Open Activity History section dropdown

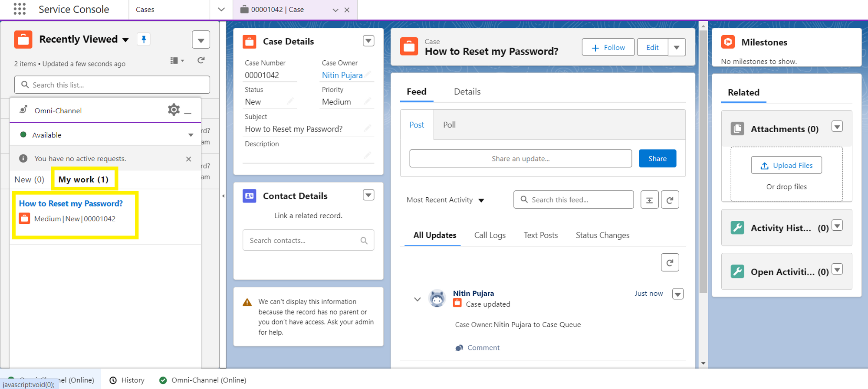tap(837, 226)
